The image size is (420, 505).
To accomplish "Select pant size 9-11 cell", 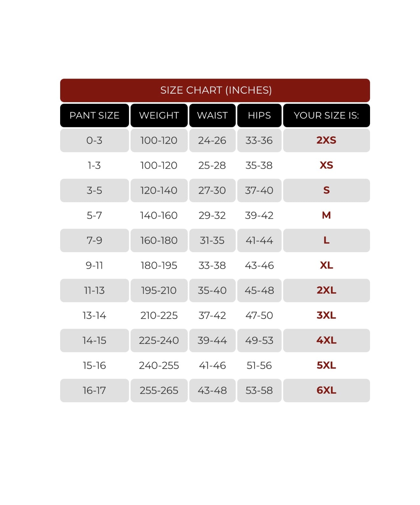I will (94, 265).
